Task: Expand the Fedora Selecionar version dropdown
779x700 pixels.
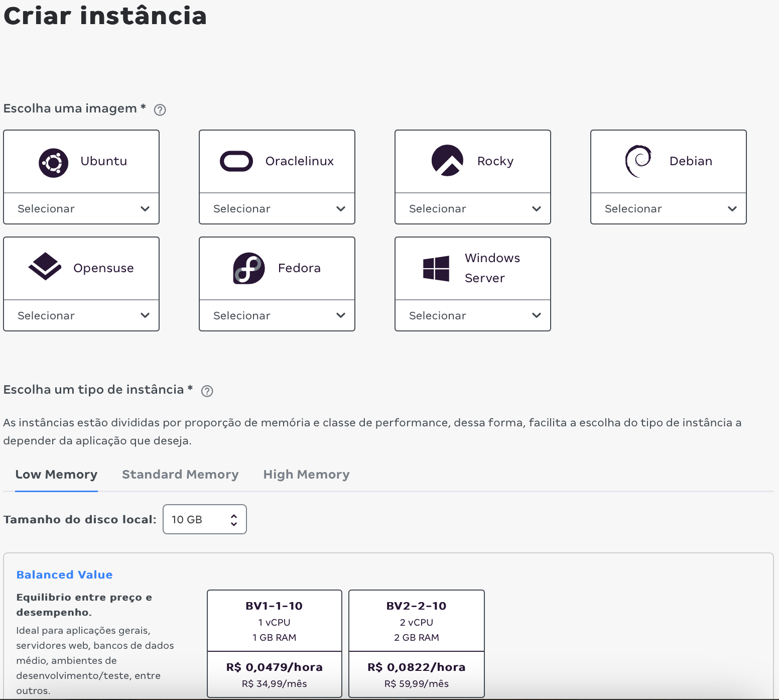Action: point(277,315)
